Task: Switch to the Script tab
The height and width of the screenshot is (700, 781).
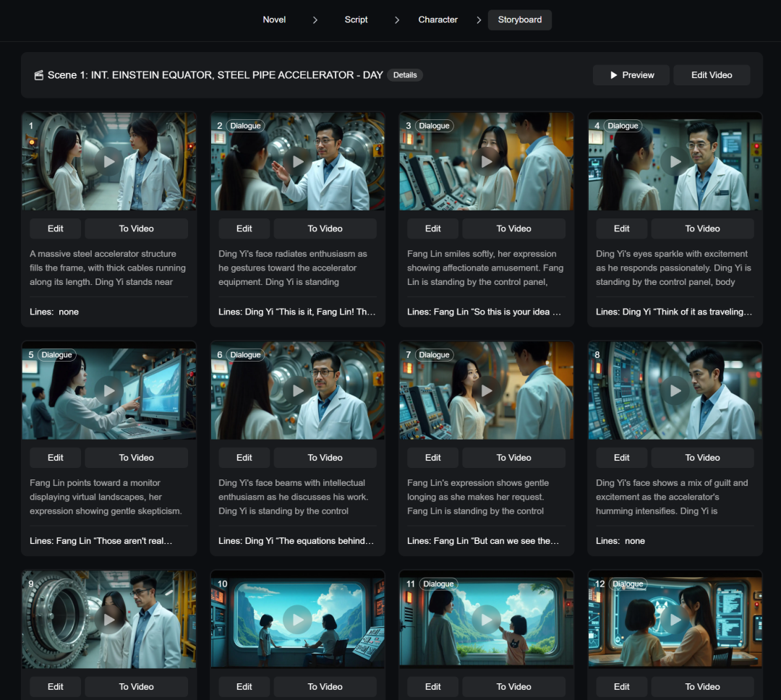Action: (x=356, y=20)
